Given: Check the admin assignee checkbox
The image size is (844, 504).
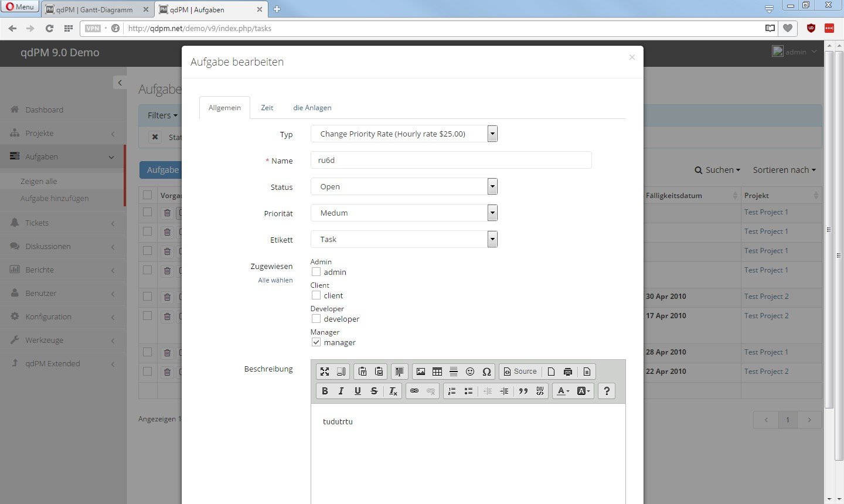Looking at the screenshot, I should (x=316, y=272).
